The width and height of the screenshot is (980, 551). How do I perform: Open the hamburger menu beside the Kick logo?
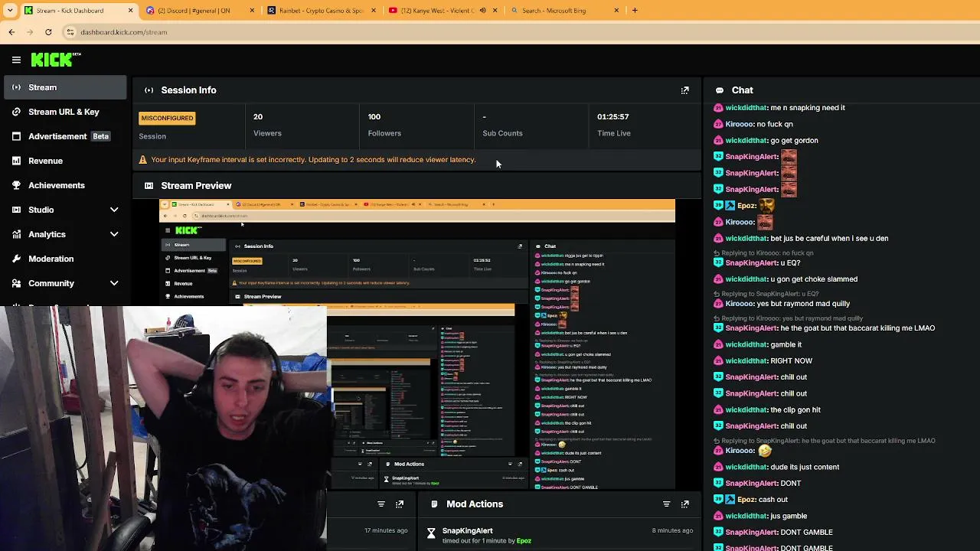pos(16,60)
